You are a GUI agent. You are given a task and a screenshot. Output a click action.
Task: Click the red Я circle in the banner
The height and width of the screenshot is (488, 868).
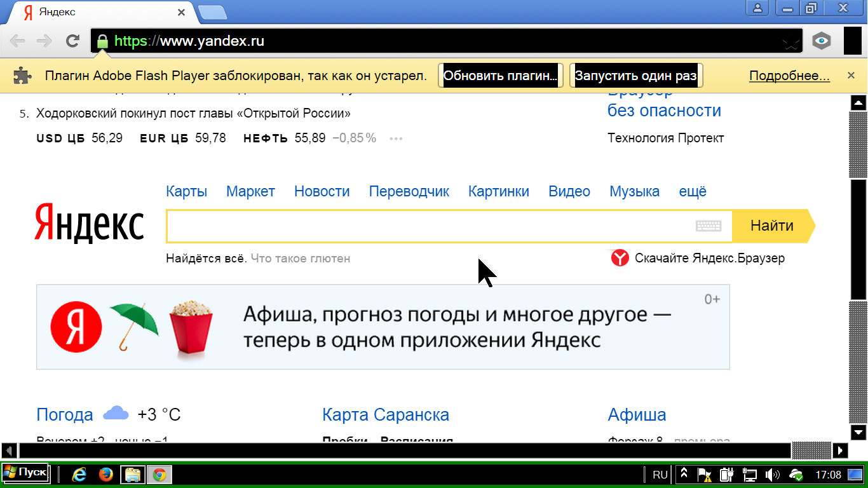click(76, 327)
